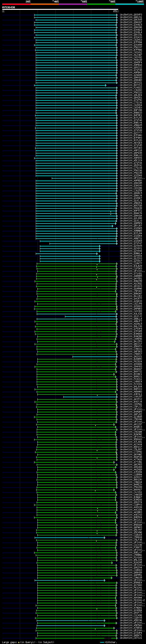Viewport: 146px width, 644px height.
Task: Select the UniRef100_P69039 label
Action: pyautogui.click(x=131, y=60)
